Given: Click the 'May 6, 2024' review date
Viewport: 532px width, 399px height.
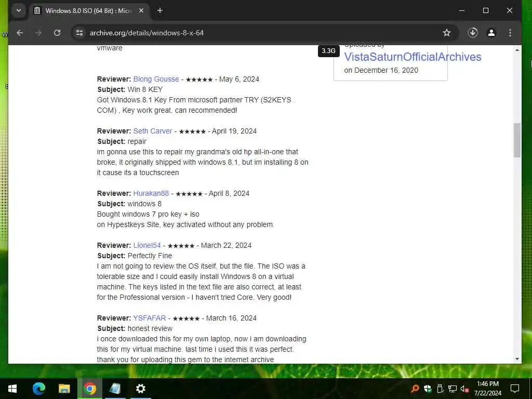Looking at the screenshot, I should [x=239, y=79].
